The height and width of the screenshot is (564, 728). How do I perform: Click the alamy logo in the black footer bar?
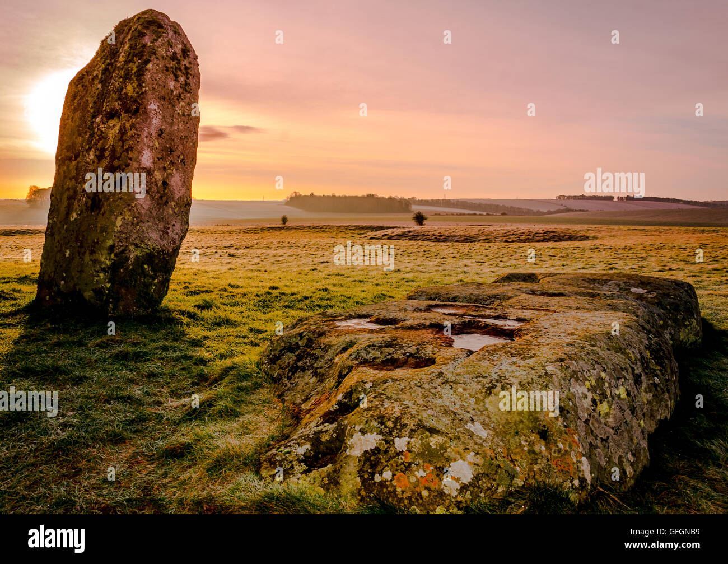[x=57, y=539]
